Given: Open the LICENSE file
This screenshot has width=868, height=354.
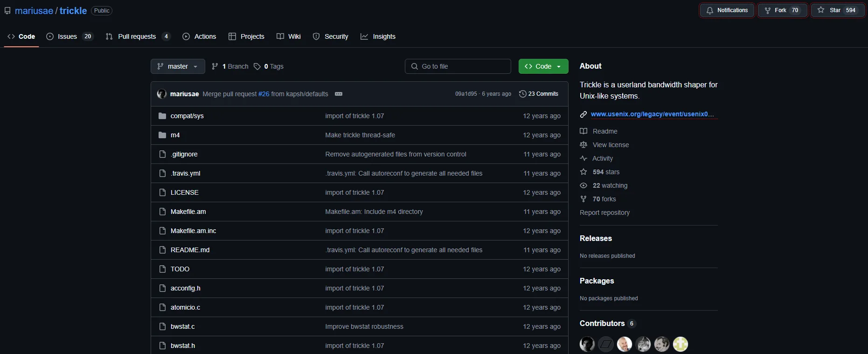Looking at the screenshot, I should [x=185, y=192].
